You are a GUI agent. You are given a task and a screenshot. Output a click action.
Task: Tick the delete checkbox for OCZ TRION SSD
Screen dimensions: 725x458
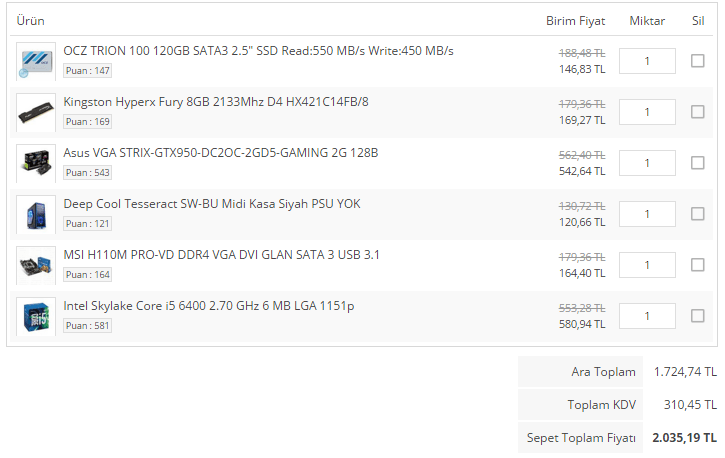(x=698, y=61)
